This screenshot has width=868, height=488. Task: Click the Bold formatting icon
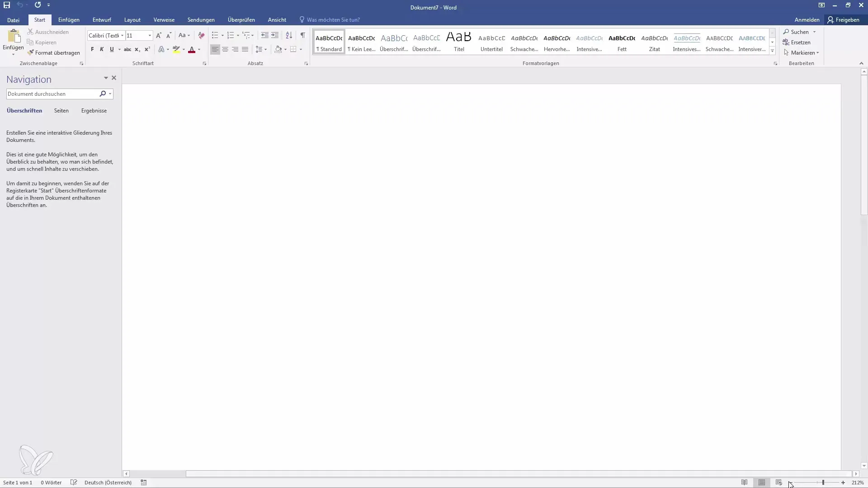point(92,49)
